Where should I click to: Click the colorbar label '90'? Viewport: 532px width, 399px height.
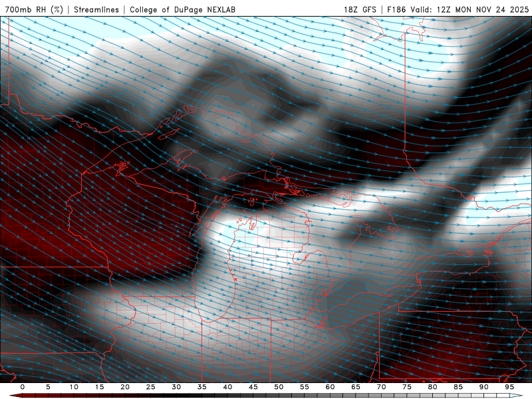(484, 387)
